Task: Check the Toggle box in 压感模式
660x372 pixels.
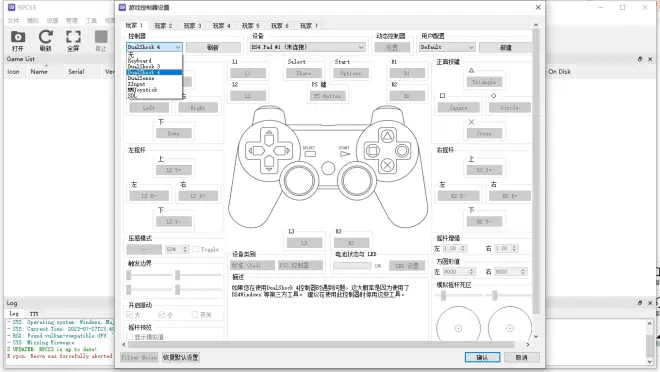Action: coord(196,249)
